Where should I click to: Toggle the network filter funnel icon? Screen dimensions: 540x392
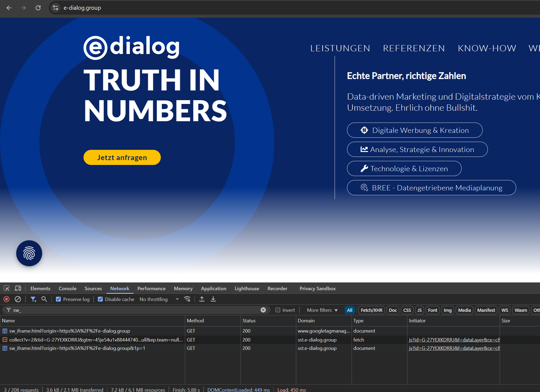click(33, 299)
